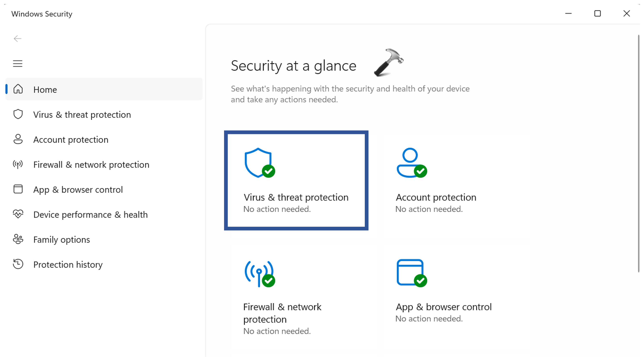Go to Device performance & health
Screen dimensions: 644x361
coord(91,215)
